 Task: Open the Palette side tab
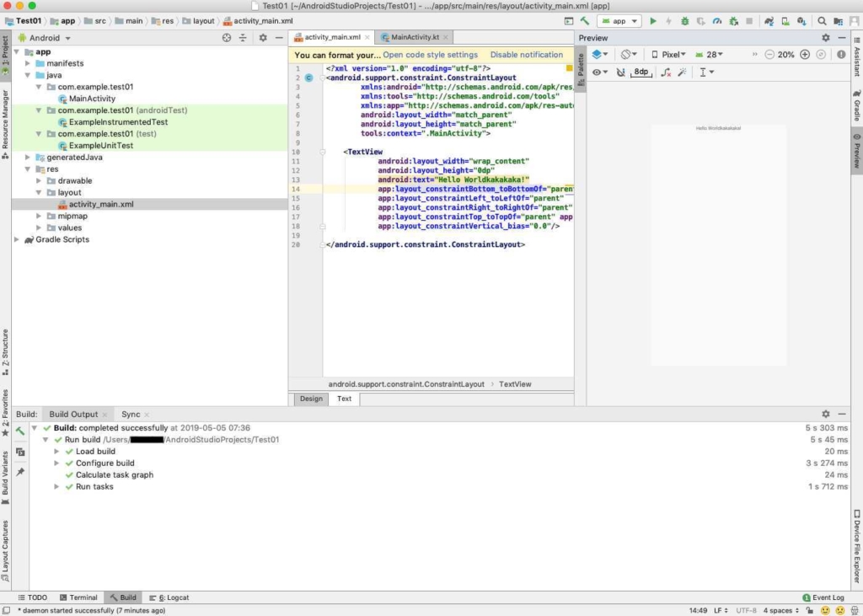pyautogui.click(x=581, y=70)
